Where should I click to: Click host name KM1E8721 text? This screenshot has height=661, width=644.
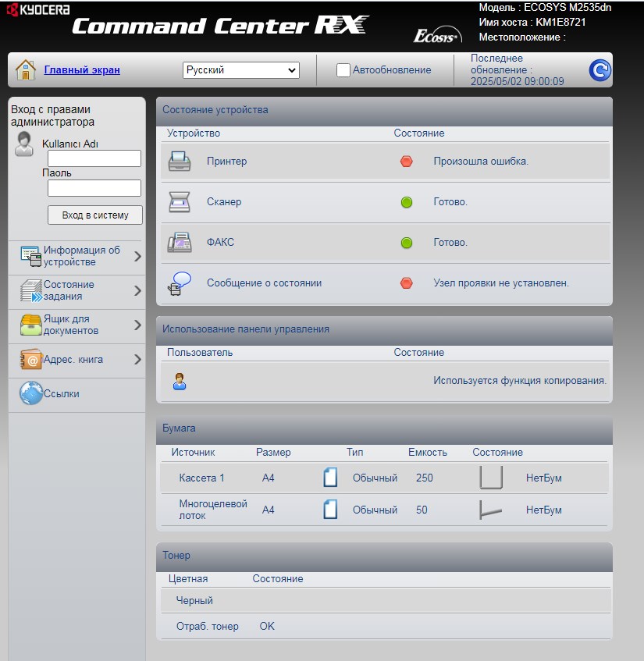coord(560,23)
